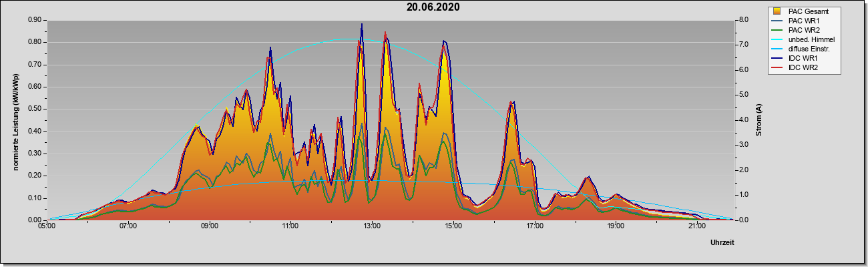Click the 17:00 time axis label

pyautogui.click(x=534, y=226)
